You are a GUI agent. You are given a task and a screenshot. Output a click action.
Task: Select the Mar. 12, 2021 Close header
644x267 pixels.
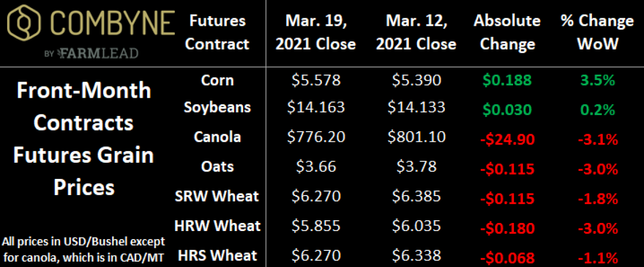pyautogui.click(x=416, y=32)
